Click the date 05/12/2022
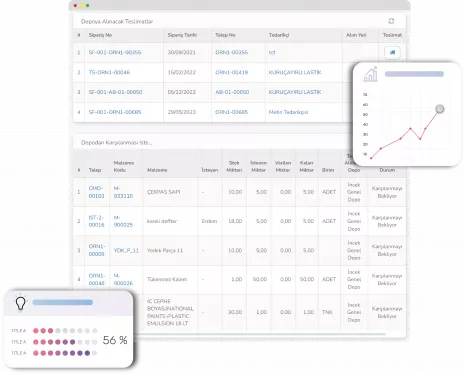The width and height of the screenshot is (465, 375). point(182,92)
